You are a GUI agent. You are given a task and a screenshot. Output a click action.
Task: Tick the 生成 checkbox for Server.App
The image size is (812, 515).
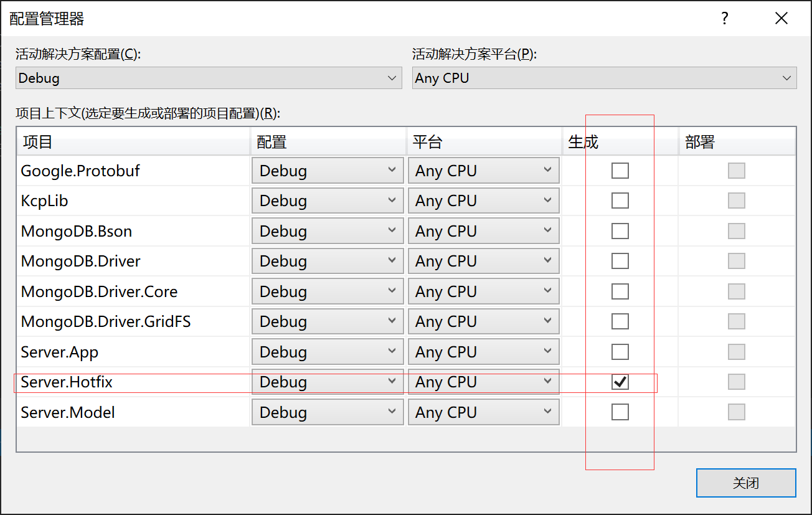(620, 352)
